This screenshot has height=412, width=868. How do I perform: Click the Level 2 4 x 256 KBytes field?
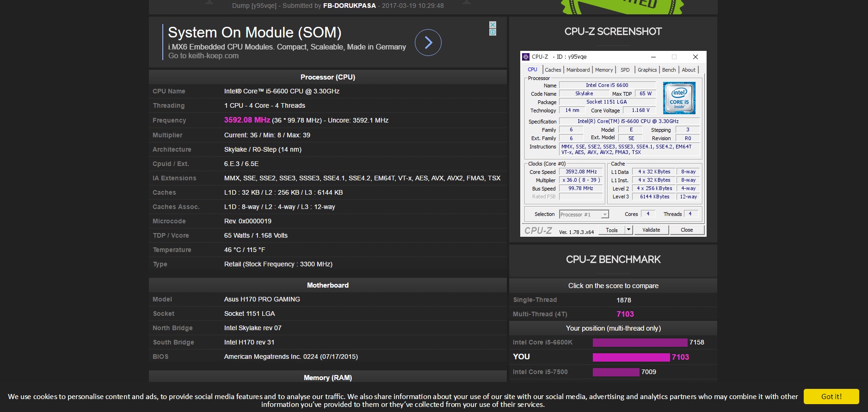(654, 188)
